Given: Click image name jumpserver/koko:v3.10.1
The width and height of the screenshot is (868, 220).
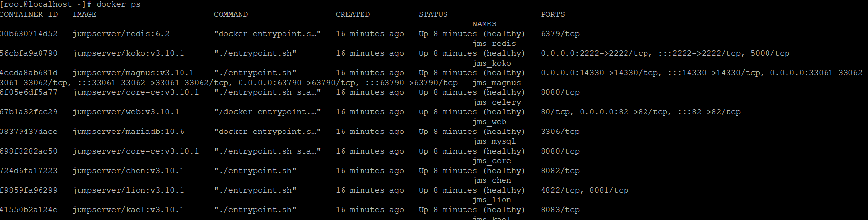Looking at the screenshot, I should 128,53.
